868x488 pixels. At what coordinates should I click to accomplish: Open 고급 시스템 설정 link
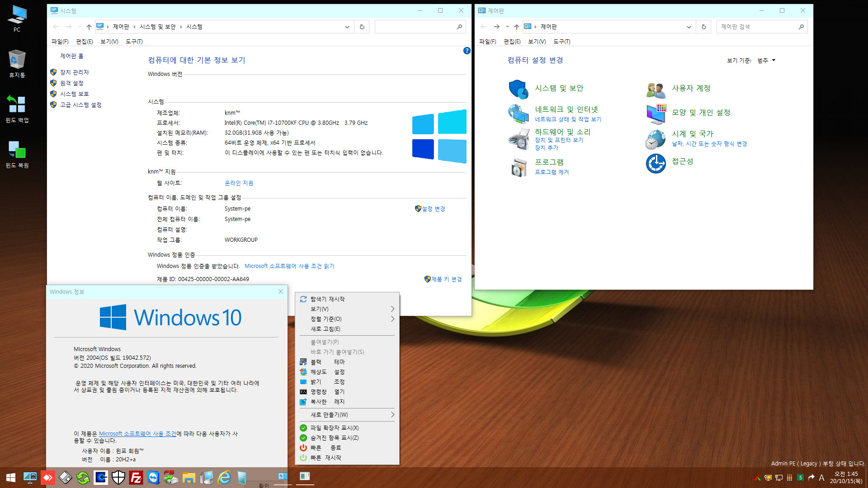(x=81, y=105)
